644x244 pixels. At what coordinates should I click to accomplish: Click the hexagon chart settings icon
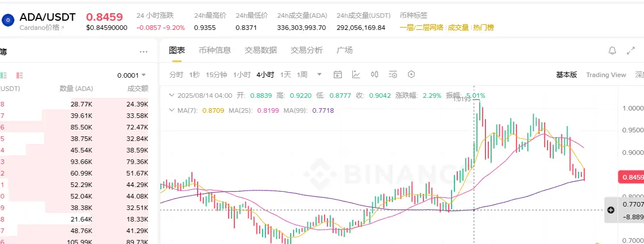(x=411, y=74)
